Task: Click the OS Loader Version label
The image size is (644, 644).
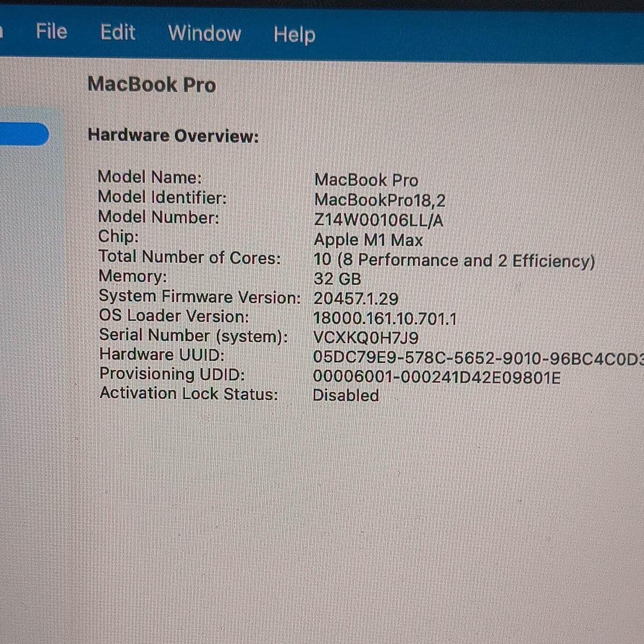Action: [x=174, y=316]
